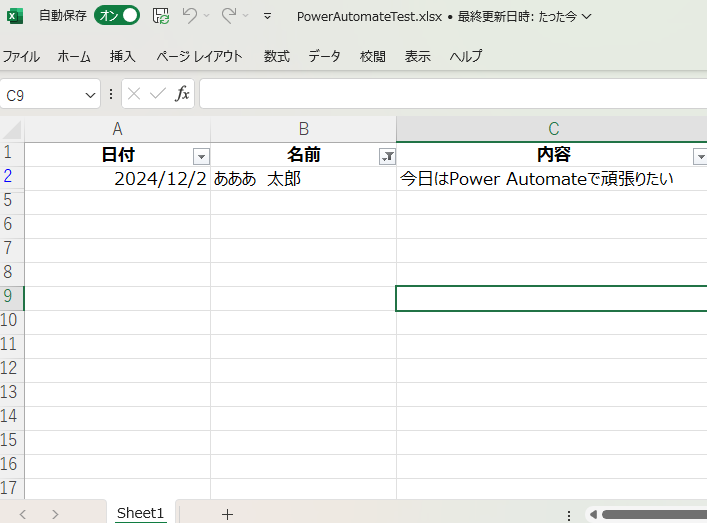The height and width of the screenshot is (523, 707).
Task: Select row 12 header
Action: pyautogui.click(x=12, y=368)
